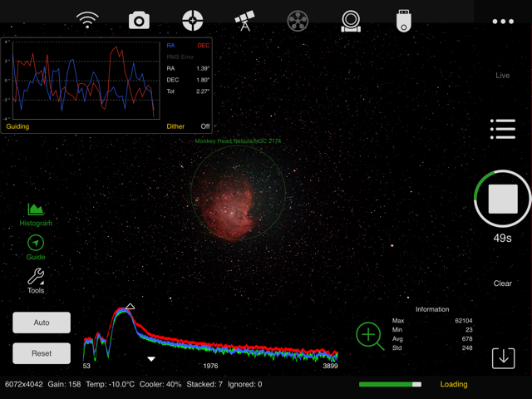This screenshot has height=399, width=532.
Task: Click the Gain: 158 status entry
Action: click(64, 384)
